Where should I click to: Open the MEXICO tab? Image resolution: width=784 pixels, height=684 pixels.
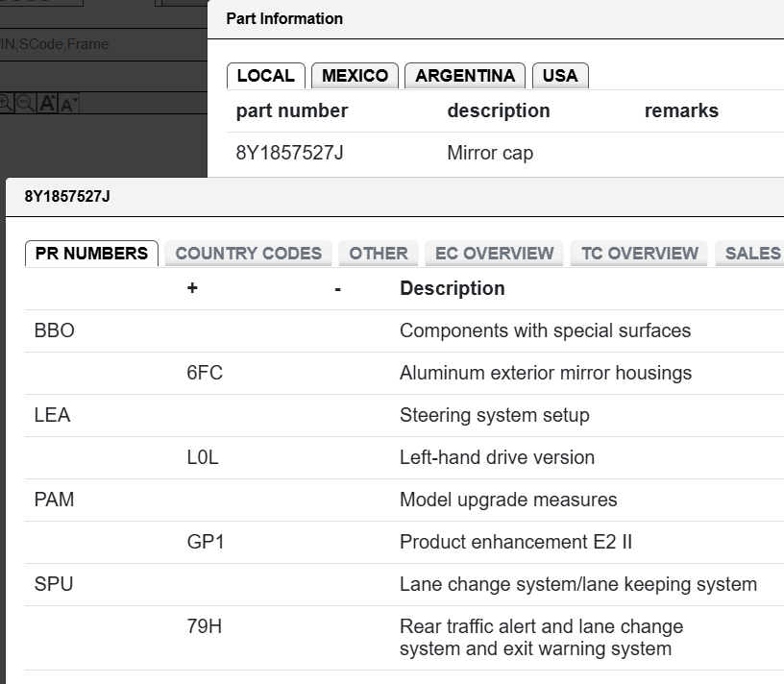[355, 76]
